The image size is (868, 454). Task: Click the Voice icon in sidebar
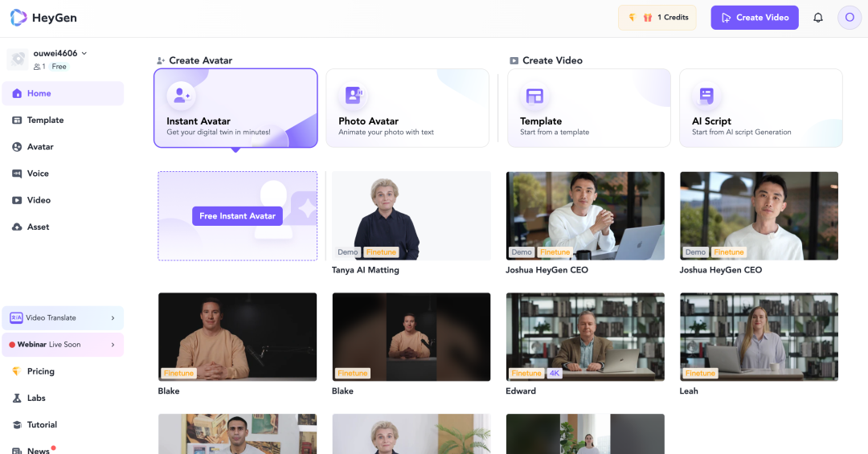click(17, 174)
